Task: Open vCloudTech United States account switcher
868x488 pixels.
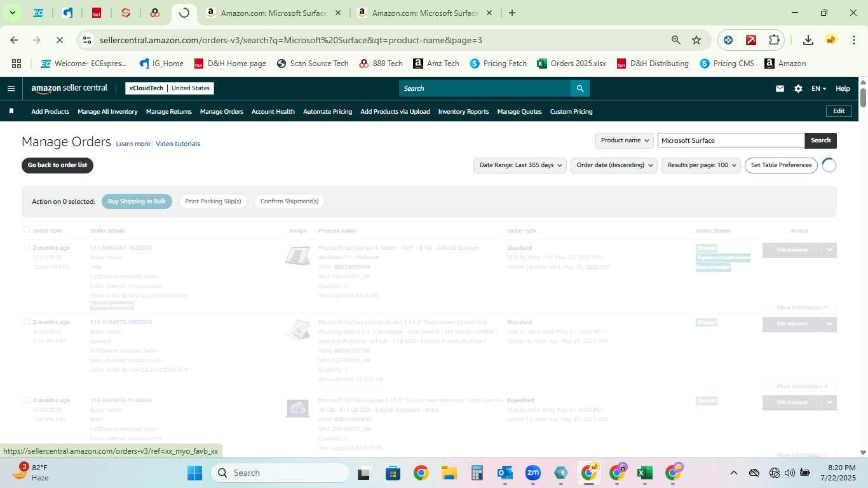Action: pos(170,88)
